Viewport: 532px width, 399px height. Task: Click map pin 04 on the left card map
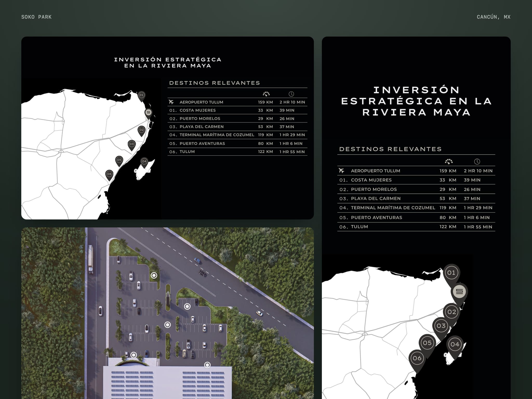[x=144, y=162]
